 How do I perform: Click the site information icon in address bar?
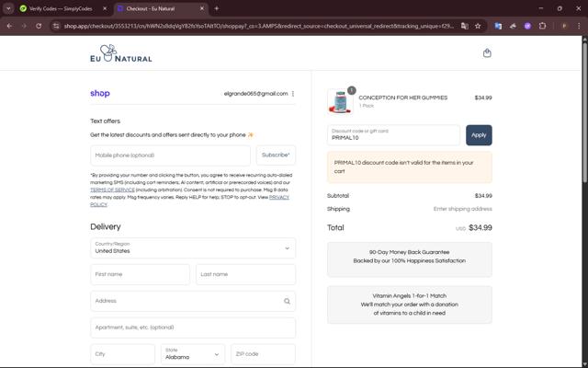click(56, 26)
